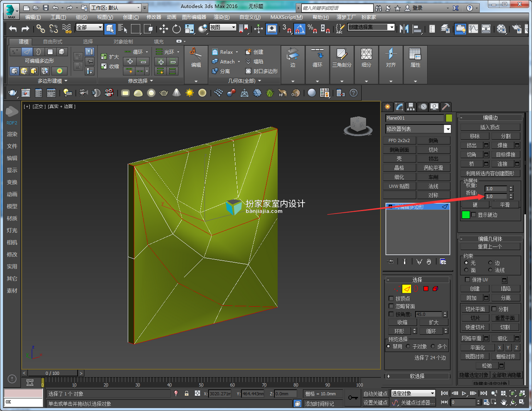Open the 修改器列表 dropdown

[x=418, y=129]
